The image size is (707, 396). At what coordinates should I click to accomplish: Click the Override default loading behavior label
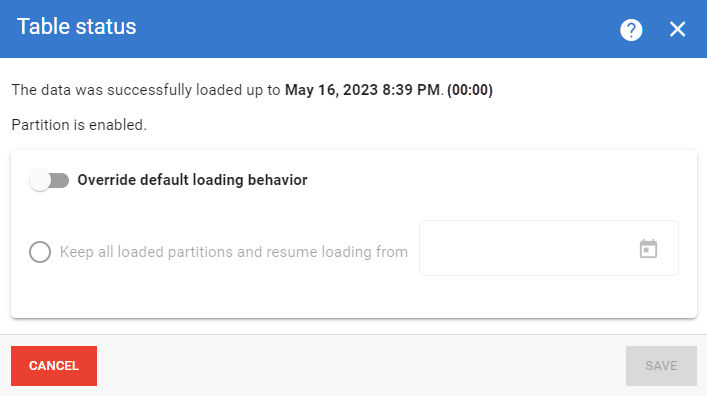pyautogui.click(x=192, y=180)
